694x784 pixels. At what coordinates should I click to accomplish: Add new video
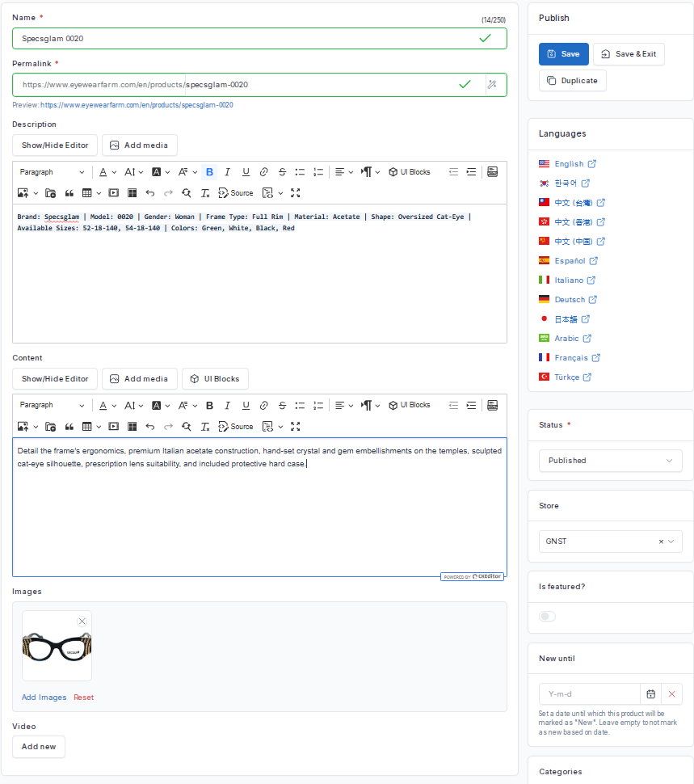(39, 747)
